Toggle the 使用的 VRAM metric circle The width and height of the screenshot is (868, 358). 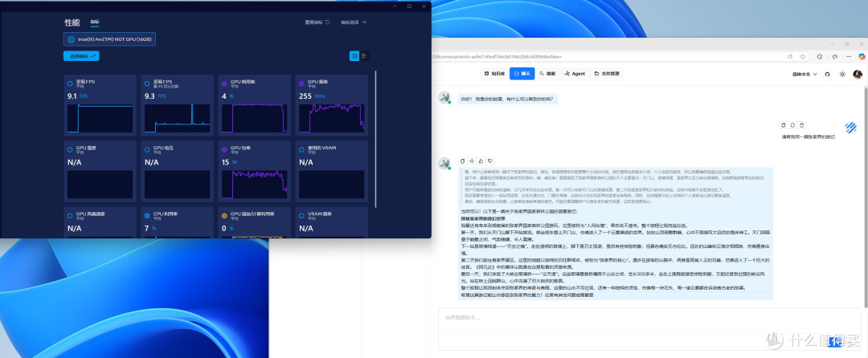pyautogui.click(x=301, y=150)
